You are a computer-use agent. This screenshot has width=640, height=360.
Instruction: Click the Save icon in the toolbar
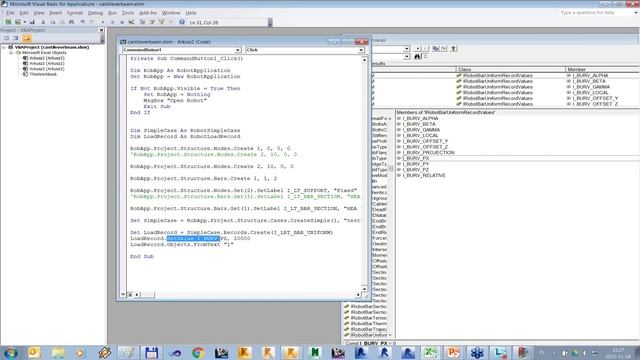[x=32, y=22]
